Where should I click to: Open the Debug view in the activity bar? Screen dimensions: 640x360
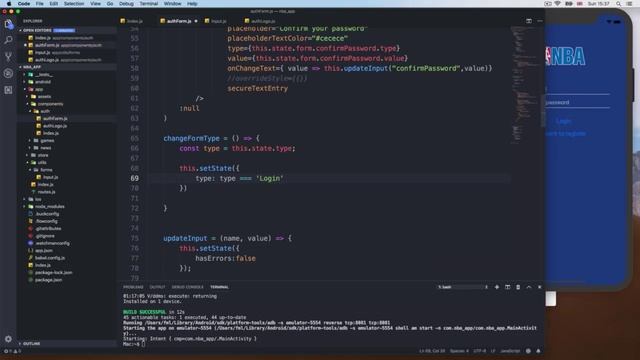click(8, 73)
